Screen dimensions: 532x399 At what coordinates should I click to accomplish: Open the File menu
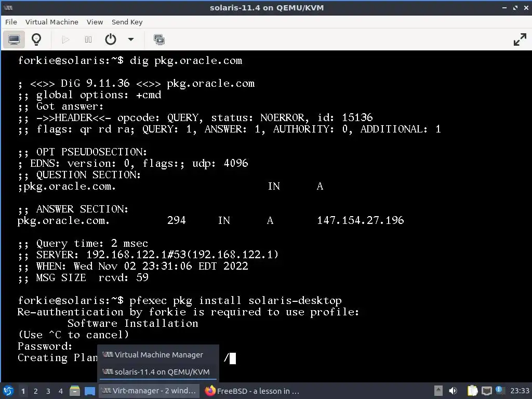[11, 22]
